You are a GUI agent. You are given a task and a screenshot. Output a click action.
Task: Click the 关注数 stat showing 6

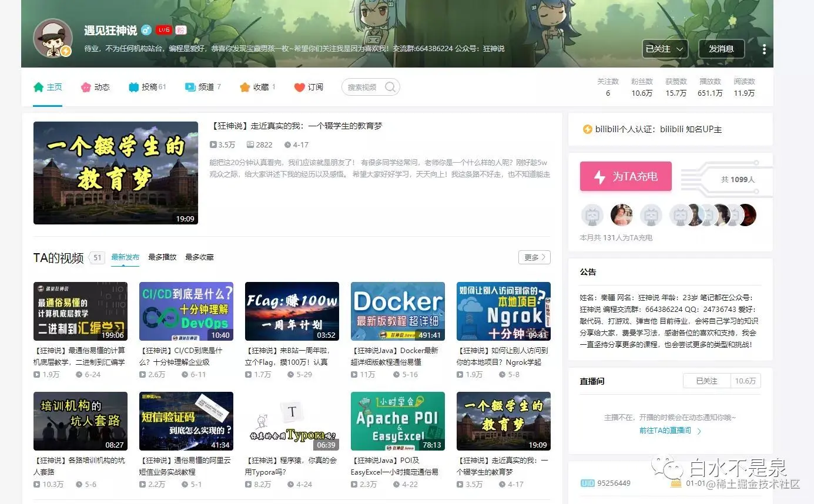click(x=608, y=87)
